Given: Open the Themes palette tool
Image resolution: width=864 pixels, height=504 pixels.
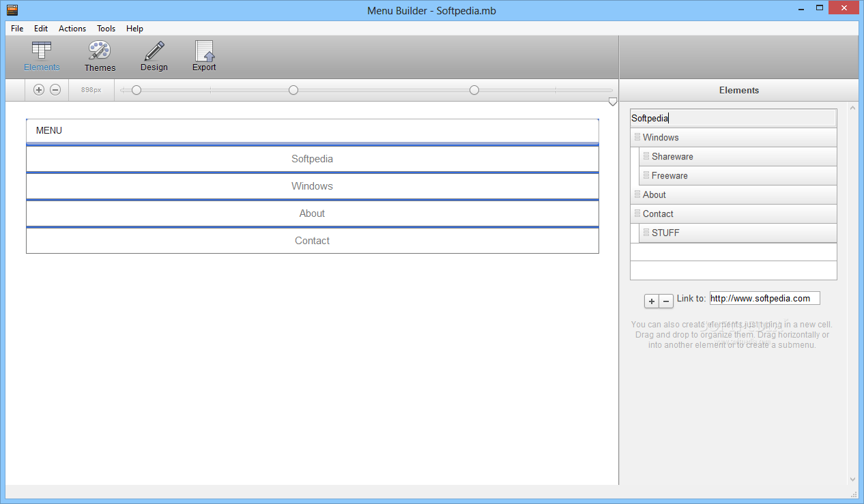Looking at the screenshot, I should tap(100, 57).
